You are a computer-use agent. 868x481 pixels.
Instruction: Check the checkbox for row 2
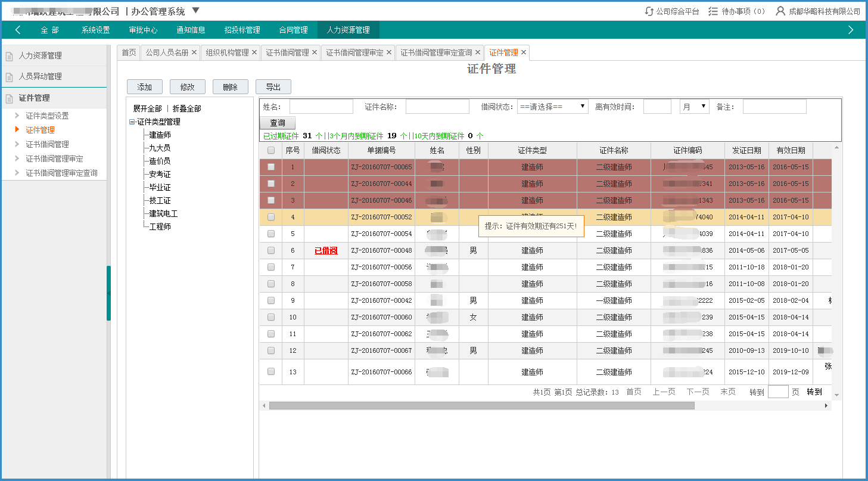(x=271, y=184)
